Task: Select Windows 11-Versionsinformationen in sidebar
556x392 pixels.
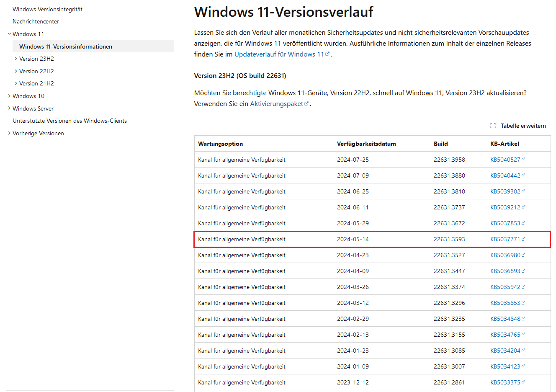Action: (x=66, y=46)
